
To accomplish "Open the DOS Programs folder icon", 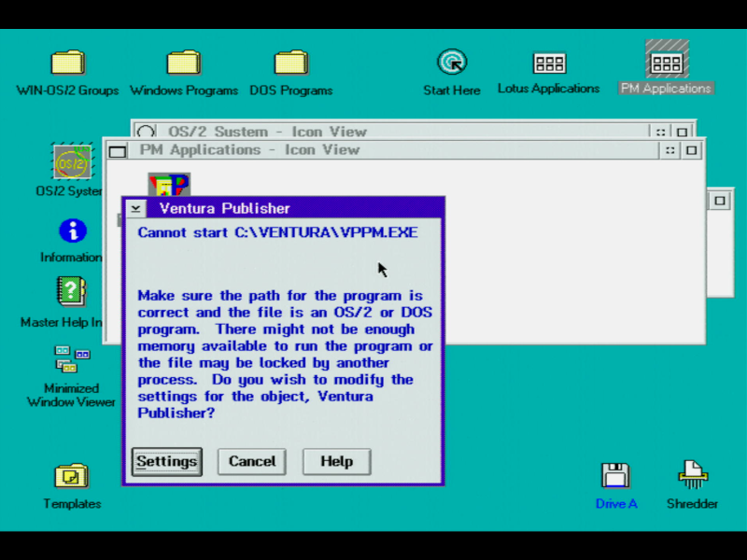I will click(x=291, y=63).
